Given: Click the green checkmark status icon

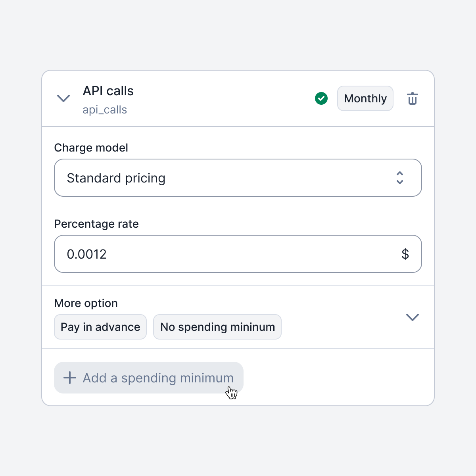Looking at the screenshot, I should [321, 98].
